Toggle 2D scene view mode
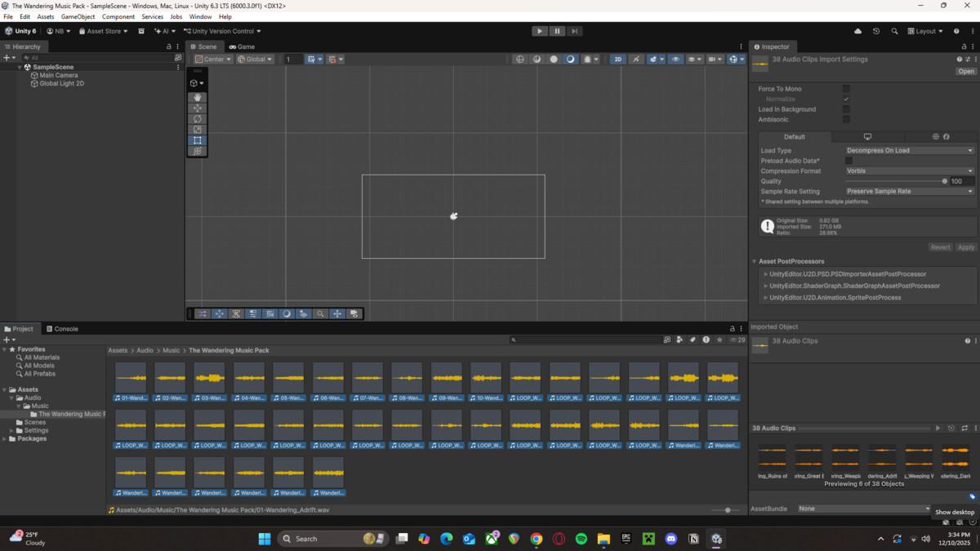980x551 pixels. pos(618,59)
